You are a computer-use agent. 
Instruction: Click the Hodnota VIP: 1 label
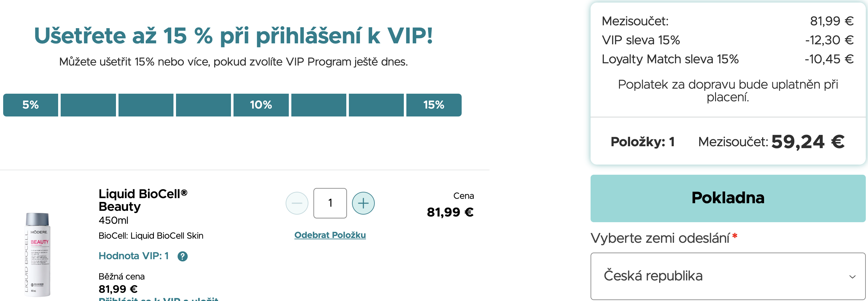tap(133, 256)
